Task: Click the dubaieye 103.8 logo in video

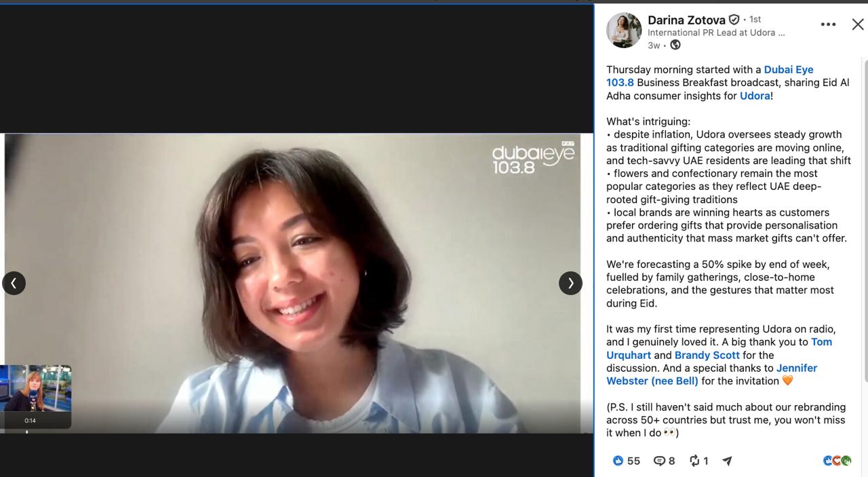Action: 533,158
